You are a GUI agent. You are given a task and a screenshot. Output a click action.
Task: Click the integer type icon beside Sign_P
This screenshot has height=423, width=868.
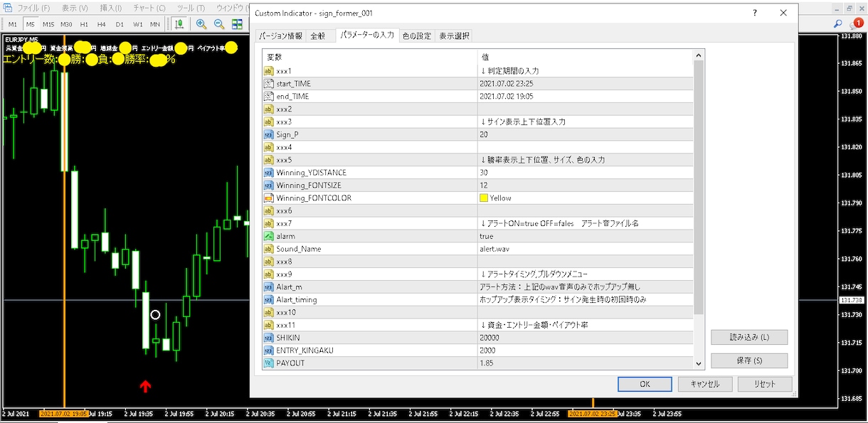268,134
